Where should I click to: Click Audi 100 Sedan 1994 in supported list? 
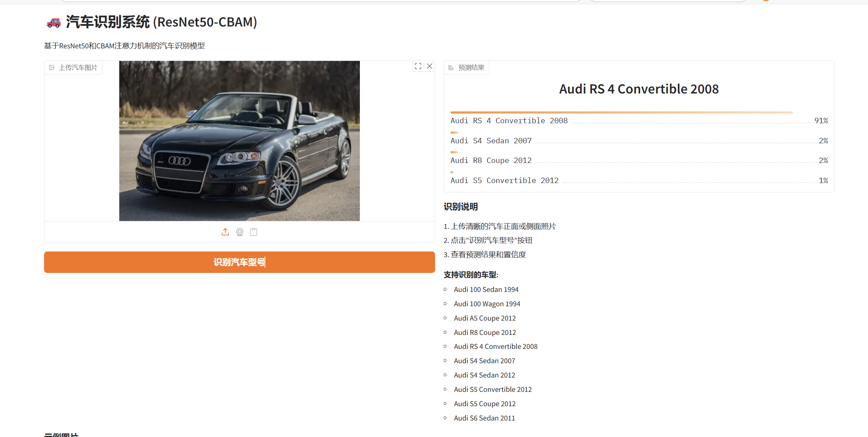coord(486,289)
